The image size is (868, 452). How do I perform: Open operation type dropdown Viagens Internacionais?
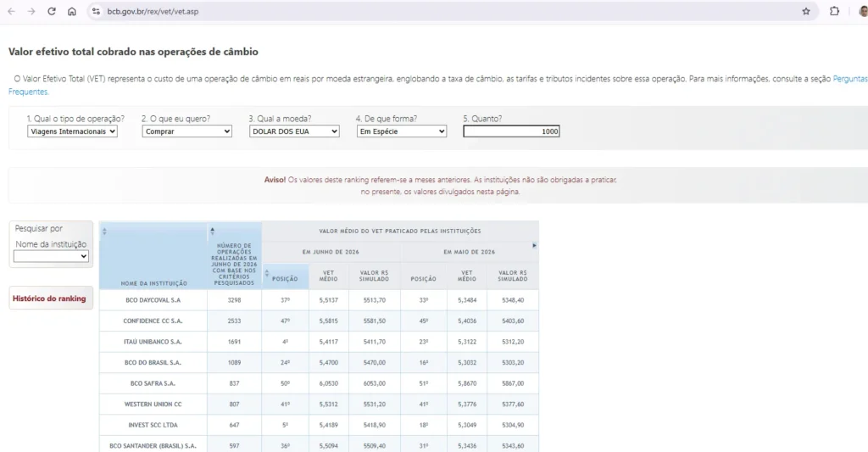(72, 131)
